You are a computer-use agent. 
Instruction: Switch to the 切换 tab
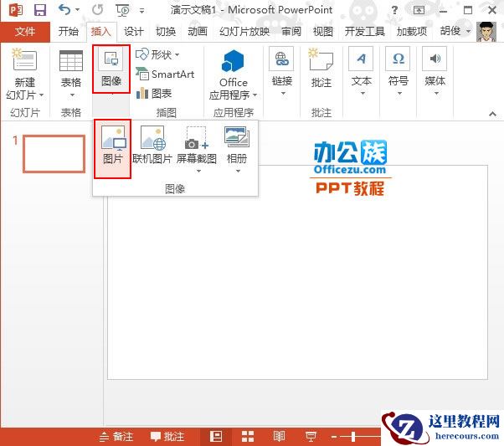166,32
